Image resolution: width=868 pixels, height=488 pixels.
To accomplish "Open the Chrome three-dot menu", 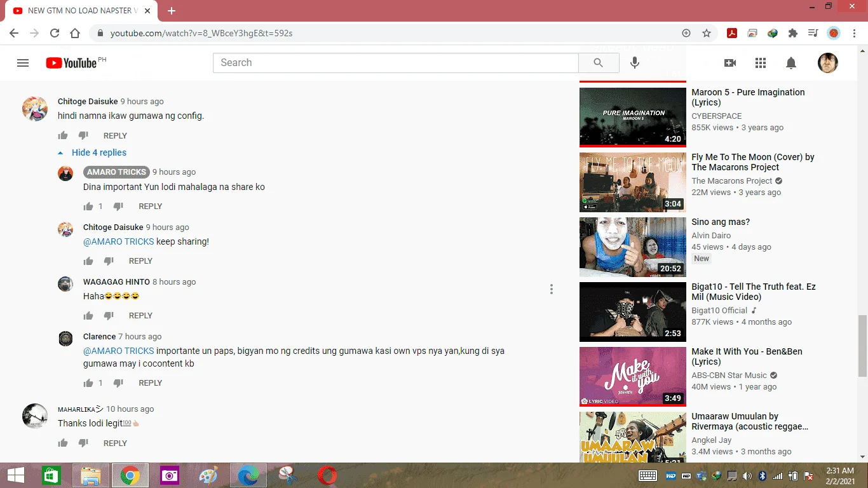I will tap(854, 33).
